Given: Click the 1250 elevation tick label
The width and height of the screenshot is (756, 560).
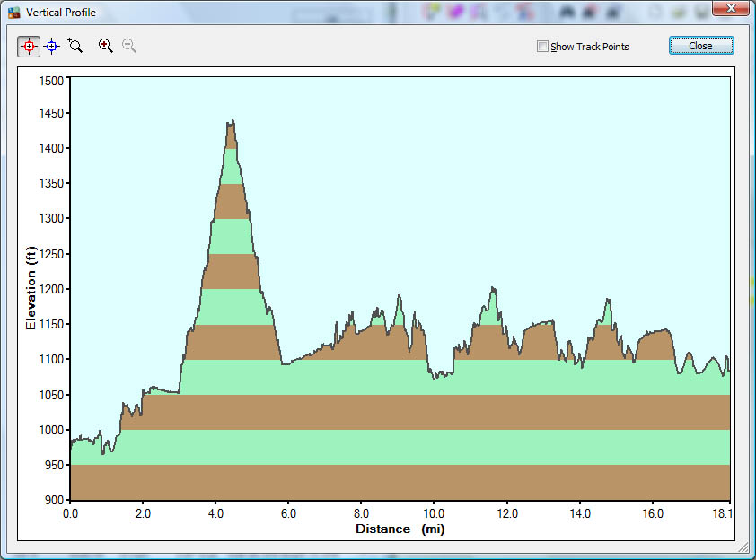Looking at the screenshot, I should click(52, 255).
